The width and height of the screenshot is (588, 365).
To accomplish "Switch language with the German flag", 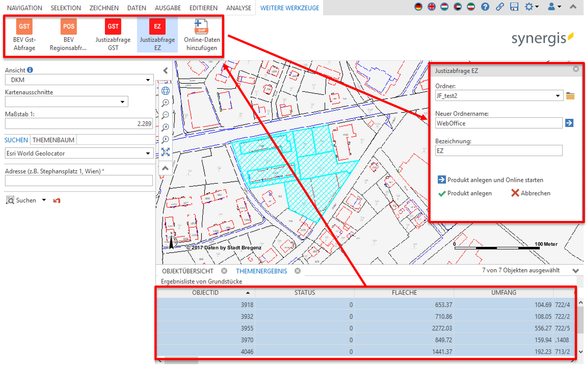I will point(419,7).
